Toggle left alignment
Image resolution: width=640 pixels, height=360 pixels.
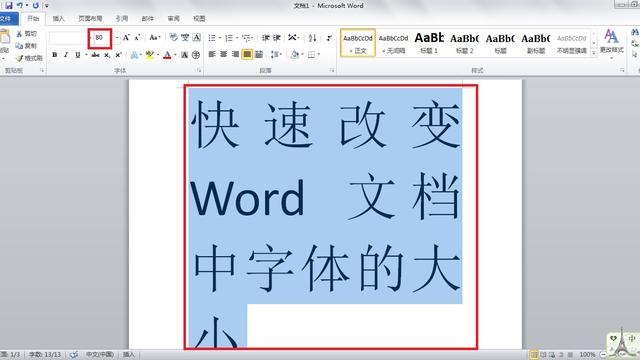coord(212,54)
